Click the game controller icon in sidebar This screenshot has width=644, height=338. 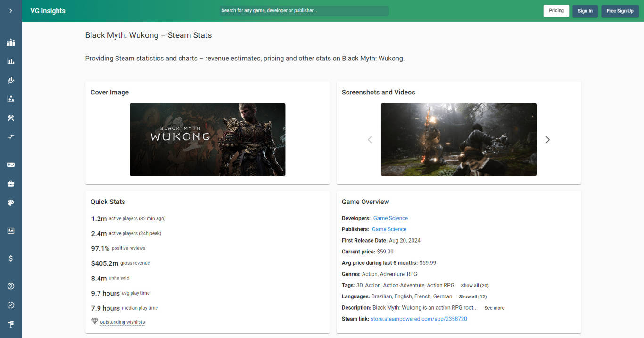tap(11, 165)
